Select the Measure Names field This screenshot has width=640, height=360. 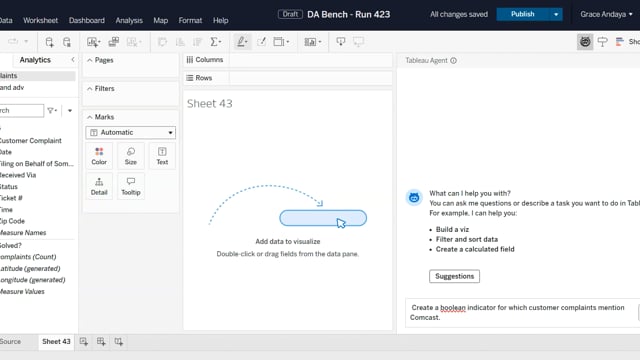pos(23,233)
